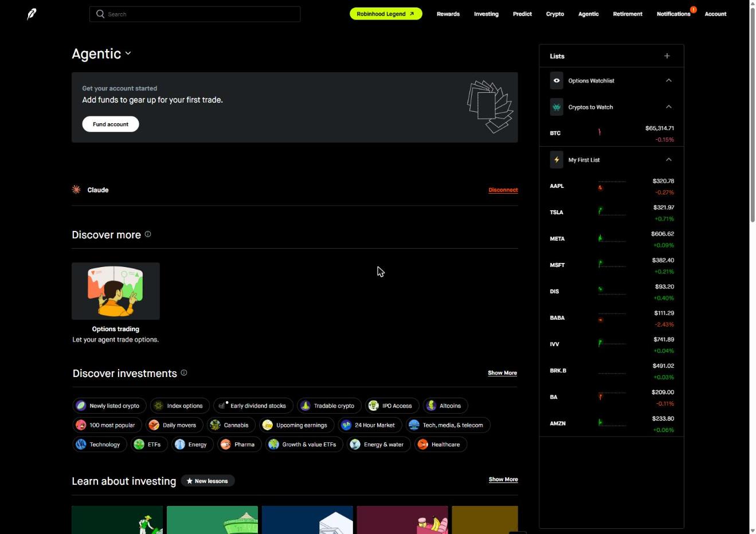Image resolution: width=756 pixels, height=534 pixels.
Task: Open the first green lesson card
Action: pos(117,520)
